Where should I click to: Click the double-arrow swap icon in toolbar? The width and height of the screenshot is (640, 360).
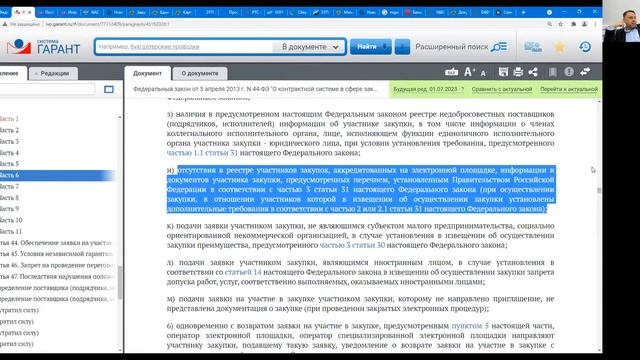(x=585, y=72)
